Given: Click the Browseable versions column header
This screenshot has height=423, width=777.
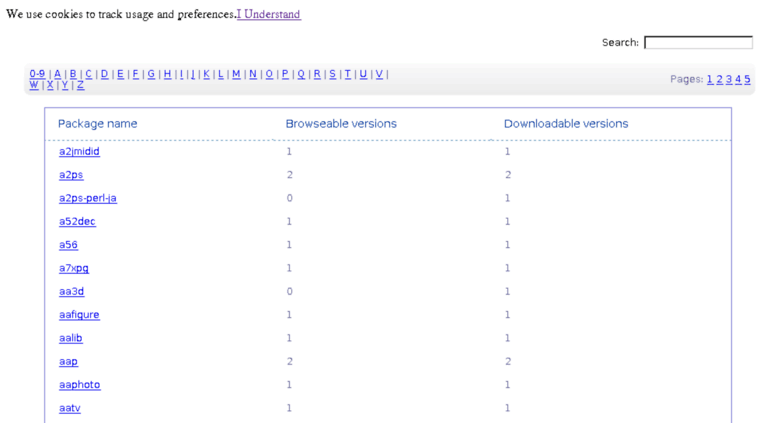Looking at the screenshot, I should [x=341, y=124].
